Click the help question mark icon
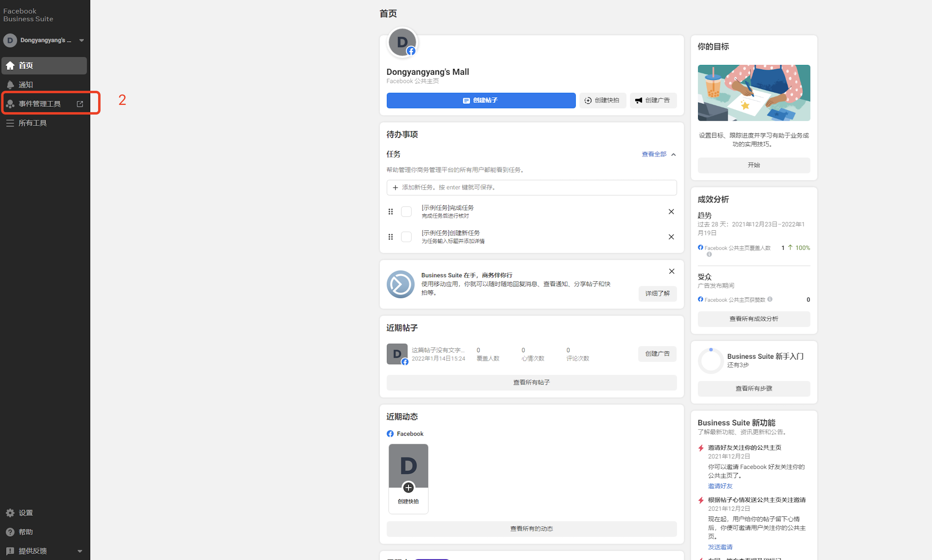Screen dimensions: 932x560 [10, 532]
